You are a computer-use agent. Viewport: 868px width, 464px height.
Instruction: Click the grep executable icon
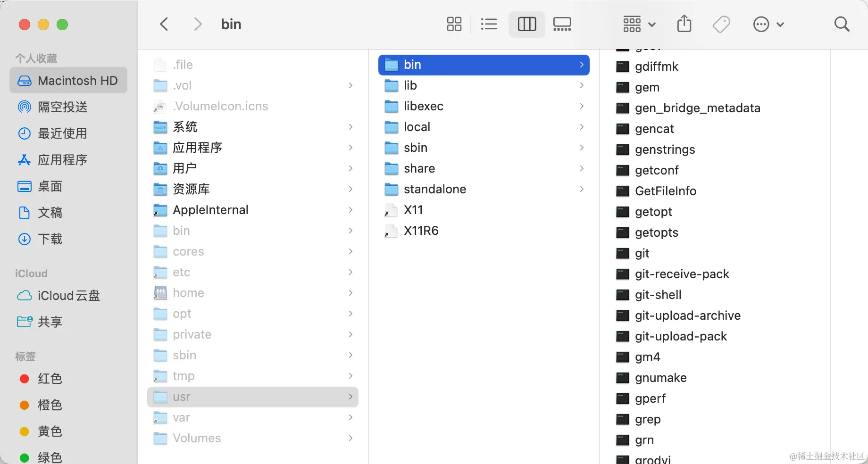[623, 419]
